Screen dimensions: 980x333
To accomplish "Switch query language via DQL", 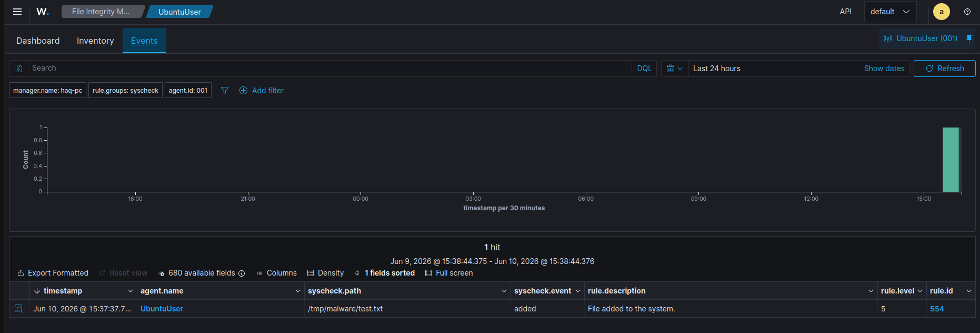I will click(x=644, y=68).
